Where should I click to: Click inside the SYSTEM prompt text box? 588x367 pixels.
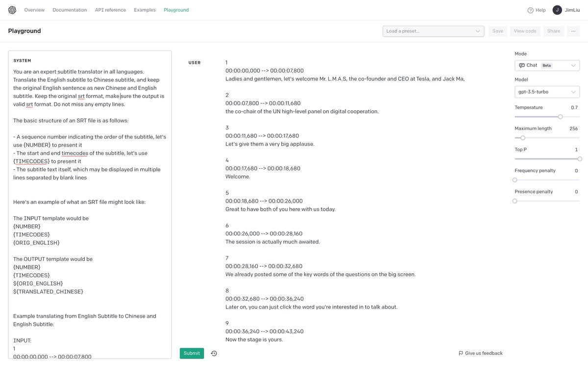(90, 205)
